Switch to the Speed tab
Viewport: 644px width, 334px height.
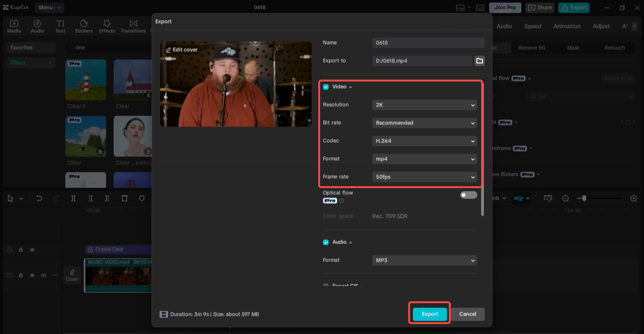532,26
